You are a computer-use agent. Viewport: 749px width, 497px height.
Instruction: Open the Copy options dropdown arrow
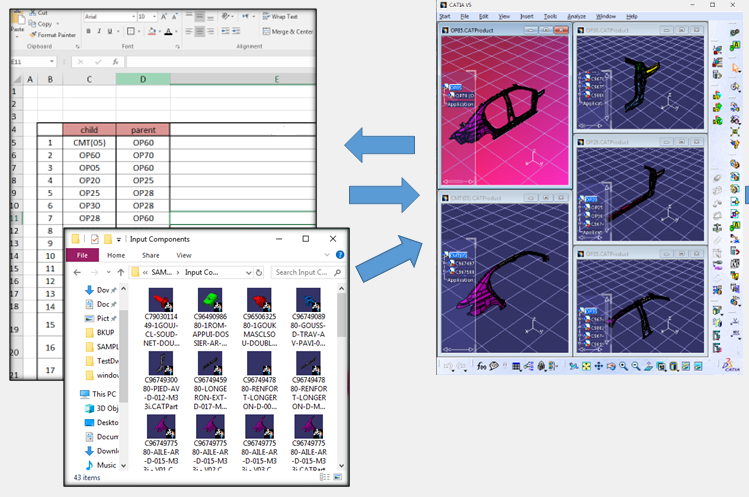pos(58,24)
